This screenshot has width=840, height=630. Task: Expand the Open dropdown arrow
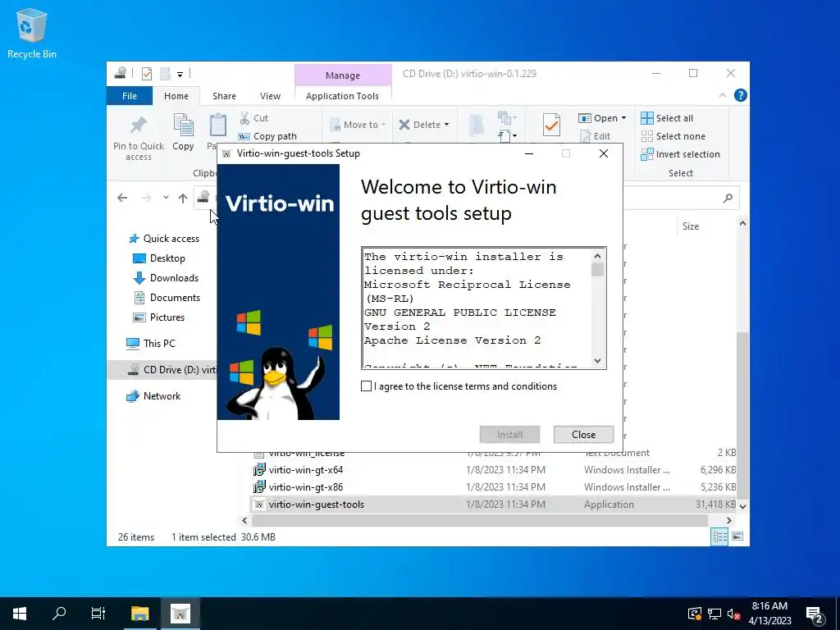point(623,118)
